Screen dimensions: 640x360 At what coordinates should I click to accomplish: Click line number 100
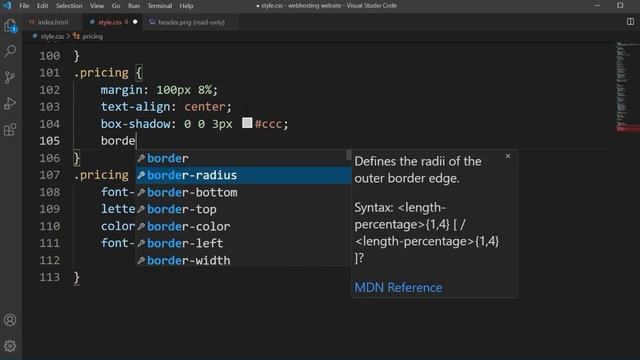[x=50, y=56]
